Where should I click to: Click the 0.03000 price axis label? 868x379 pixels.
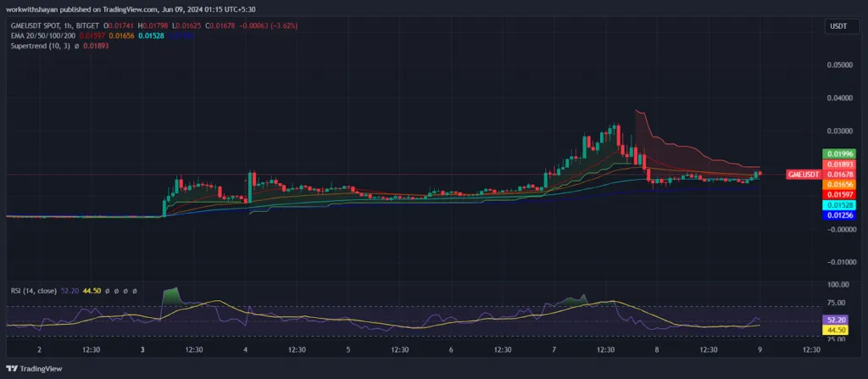coord(840,131)
